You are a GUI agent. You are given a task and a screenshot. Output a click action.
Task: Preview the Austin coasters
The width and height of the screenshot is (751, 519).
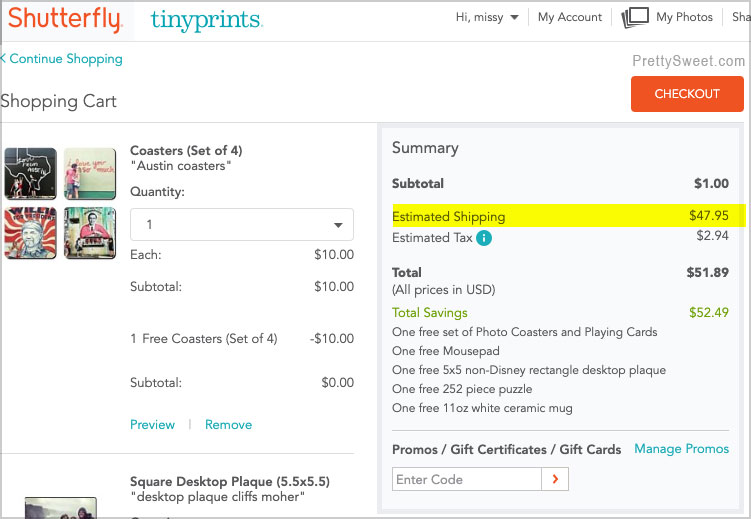[x=152, y=425]
